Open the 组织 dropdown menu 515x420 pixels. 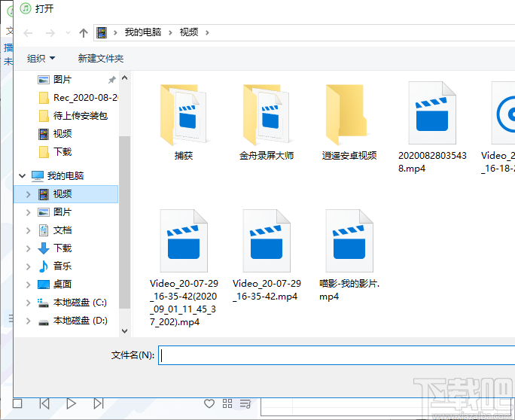click(41, 59)
